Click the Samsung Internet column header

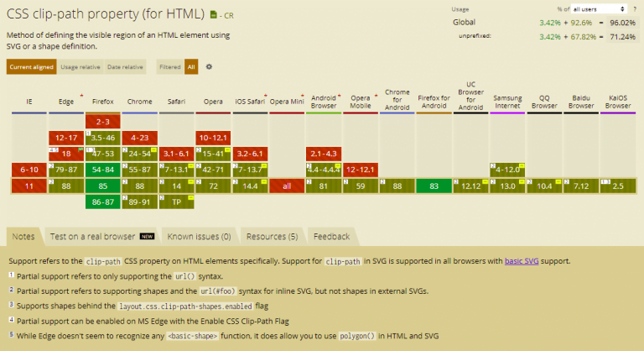[507, 102]
